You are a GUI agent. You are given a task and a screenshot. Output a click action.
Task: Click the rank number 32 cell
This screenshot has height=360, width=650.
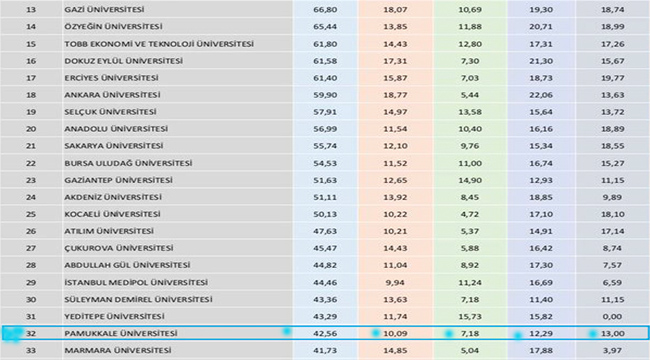(31, 333)
